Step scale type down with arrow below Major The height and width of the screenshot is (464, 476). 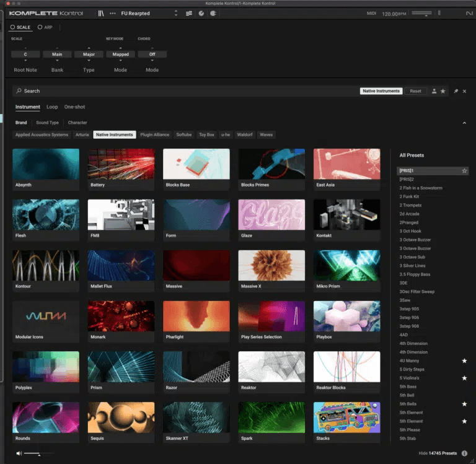89,61
